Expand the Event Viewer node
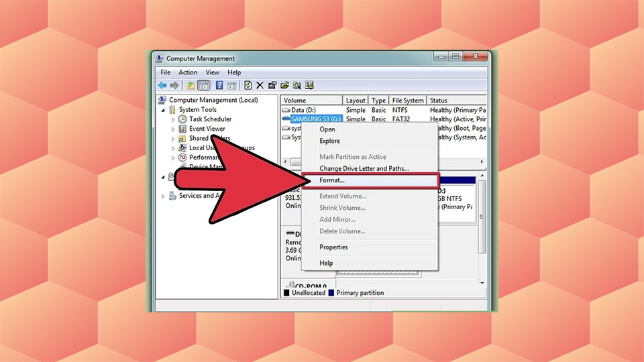644x362 pixels. click(x=173, y=129)
